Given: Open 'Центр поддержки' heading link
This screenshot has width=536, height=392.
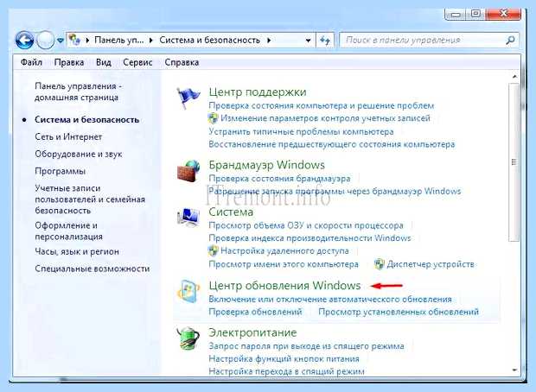Looking at the screenshot, I should 258,92.
